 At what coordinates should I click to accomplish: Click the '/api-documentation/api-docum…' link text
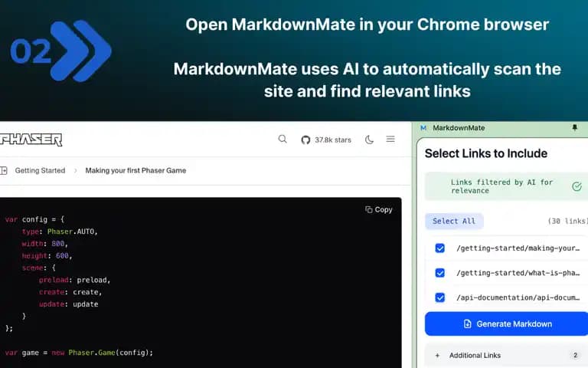coord(518,297)
